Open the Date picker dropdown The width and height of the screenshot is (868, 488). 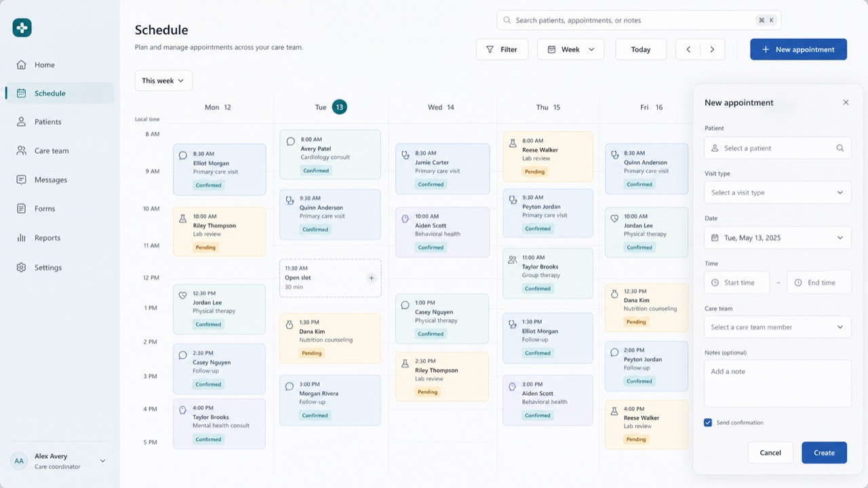point(778,238)
